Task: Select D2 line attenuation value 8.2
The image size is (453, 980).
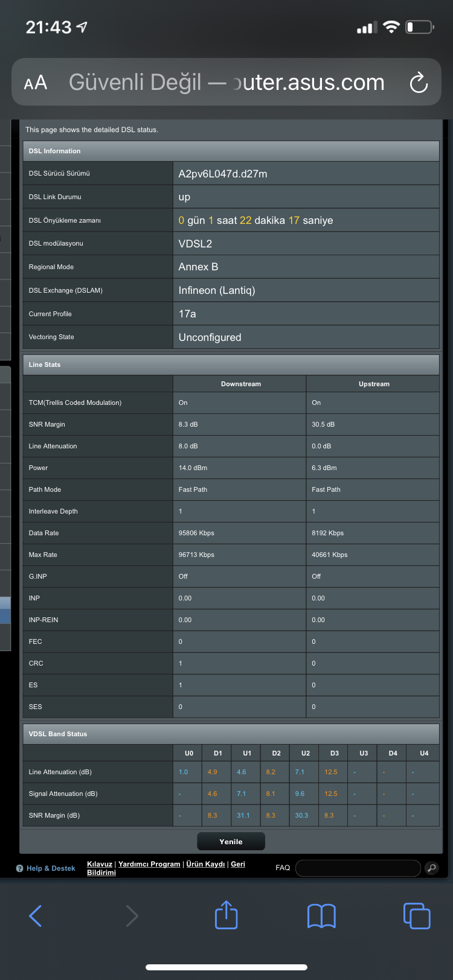Action: click(x=271, y=772)
